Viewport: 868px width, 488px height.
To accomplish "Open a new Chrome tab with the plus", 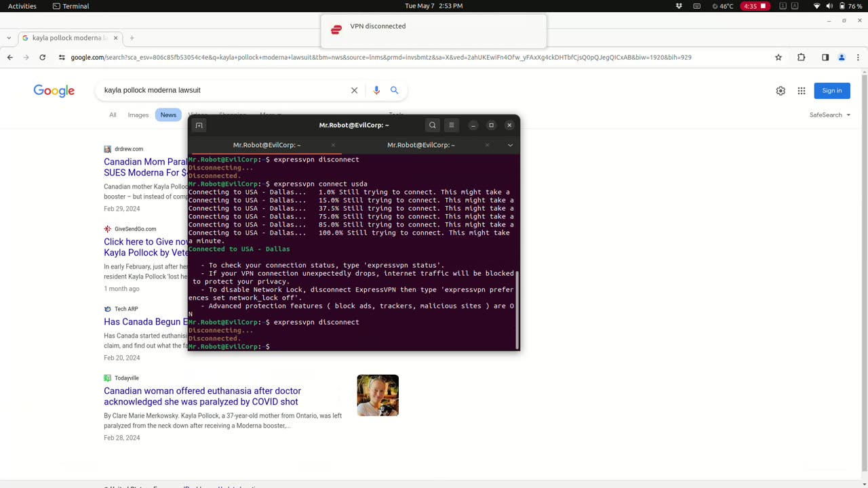I will (132, 38).
